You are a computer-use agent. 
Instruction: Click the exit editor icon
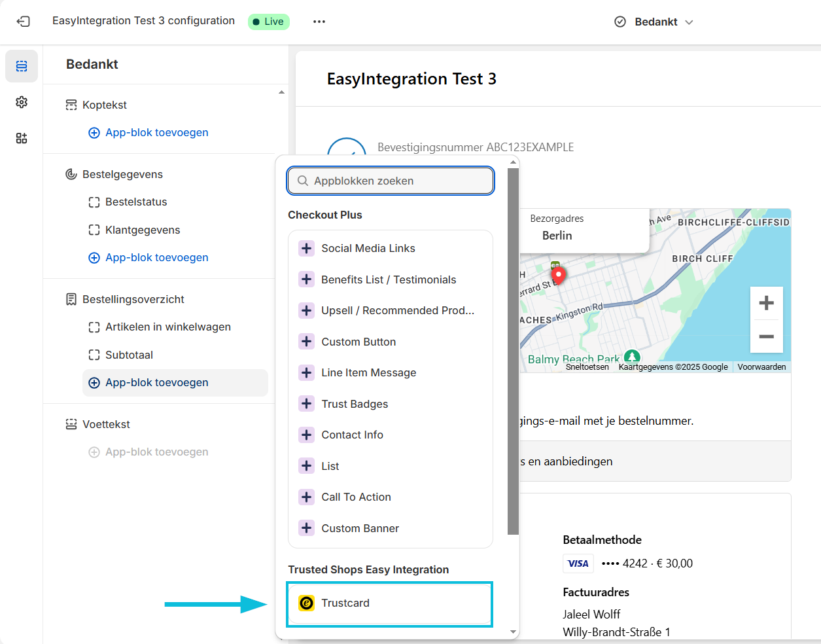click(x=23, y=22)
